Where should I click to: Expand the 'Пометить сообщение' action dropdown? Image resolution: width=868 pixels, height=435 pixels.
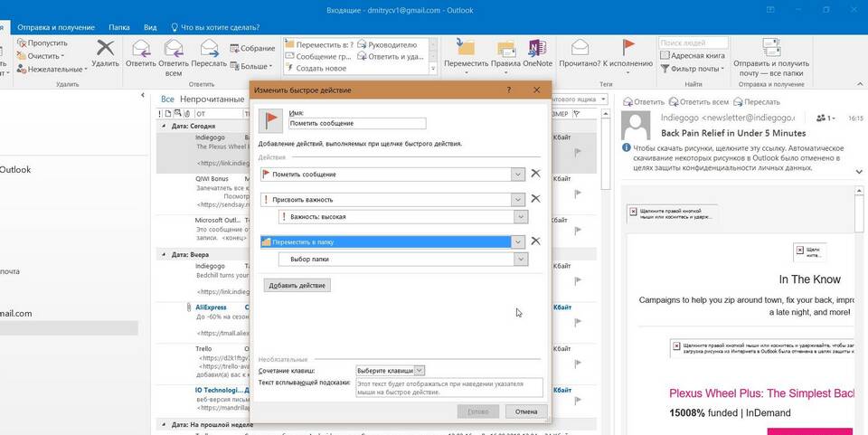coord(517,174)
